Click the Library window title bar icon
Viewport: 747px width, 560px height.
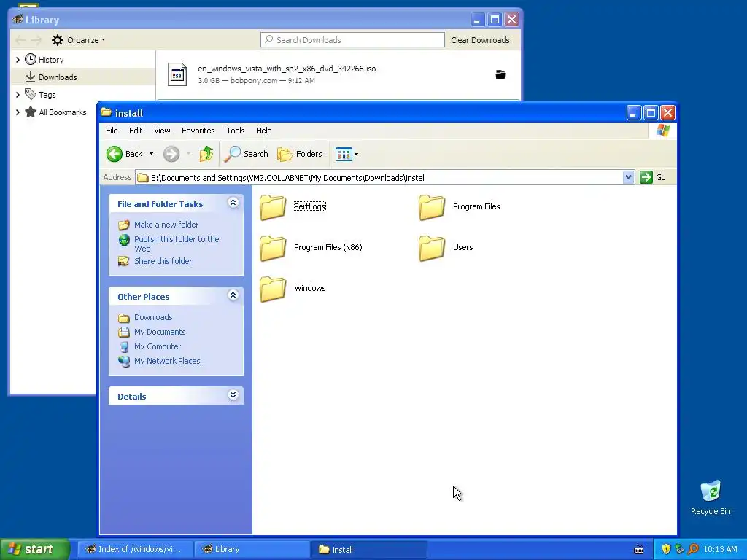18,19
